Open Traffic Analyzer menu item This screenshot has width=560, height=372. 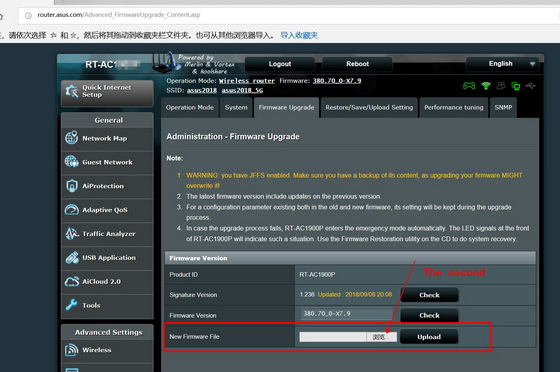pos(107,234)
